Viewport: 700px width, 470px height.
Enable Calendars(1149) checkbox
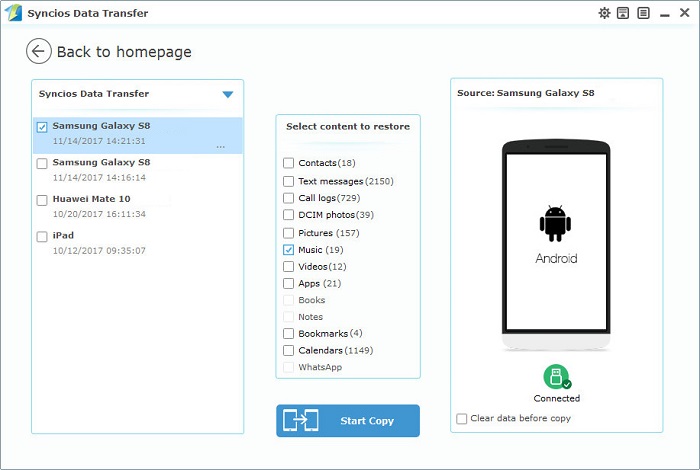(x=288, y=350)
